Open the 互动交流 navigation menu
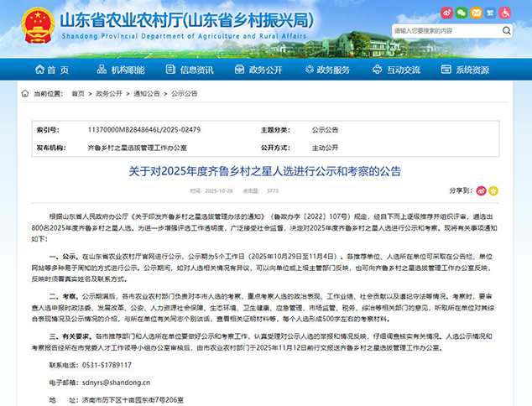The image size is (532, 406). [x=396, y=70]
